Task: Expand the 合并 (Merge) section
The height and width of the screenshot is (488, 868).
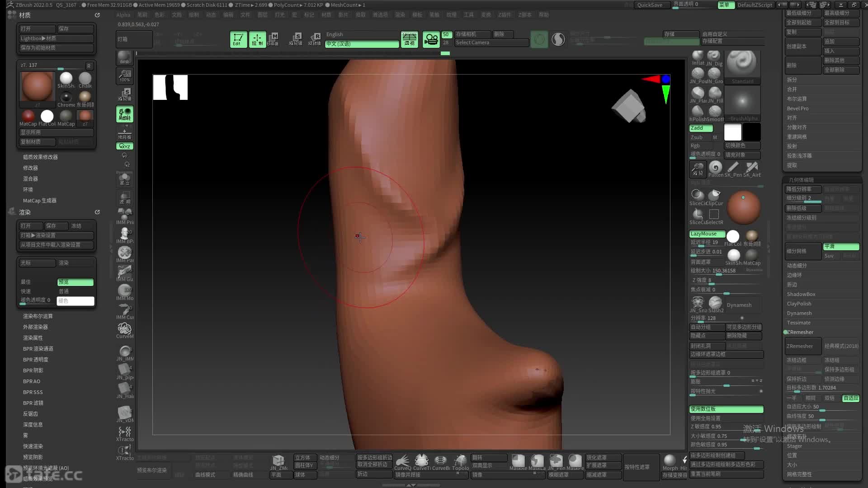Action: pyautogui.click(x=792, y=89)
